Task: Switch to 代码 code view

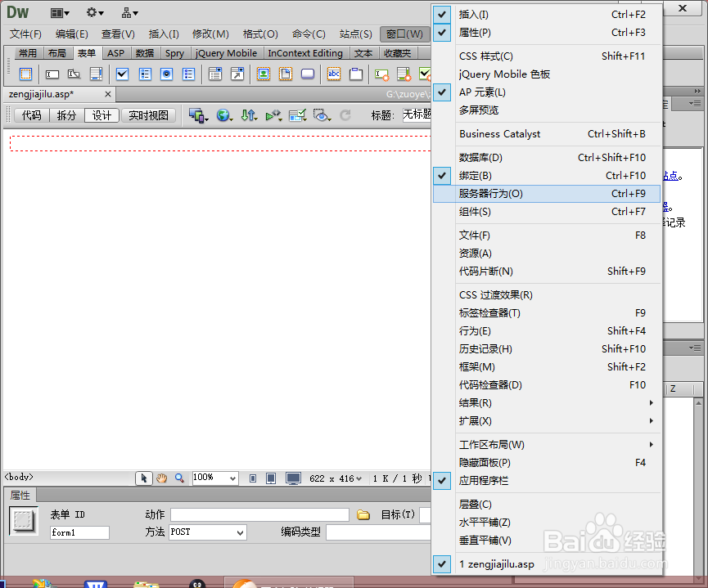Action: pyautogui.click(x=32, y=115)
